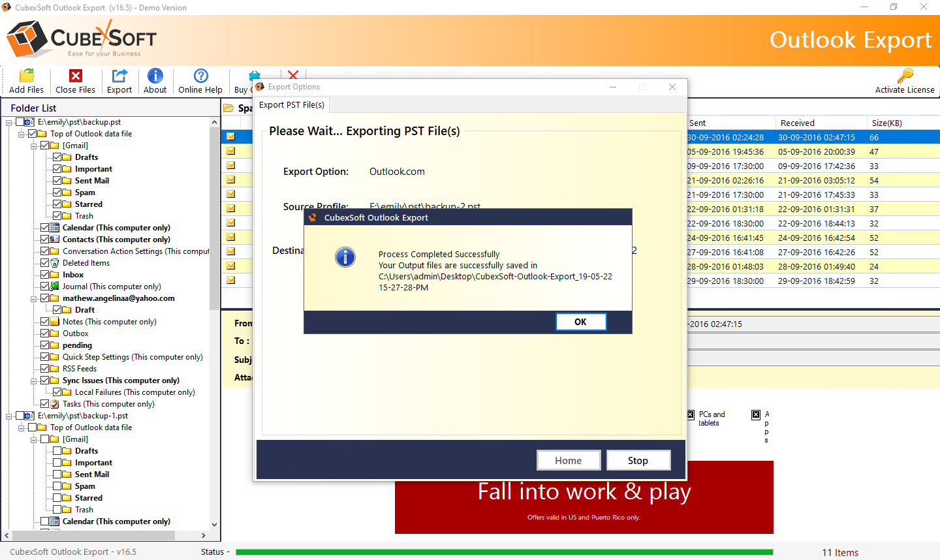Viewport: 940px width, 560px height.
Task: Uncheck the pending folder checkbox
Action: [x=45, y=345]
